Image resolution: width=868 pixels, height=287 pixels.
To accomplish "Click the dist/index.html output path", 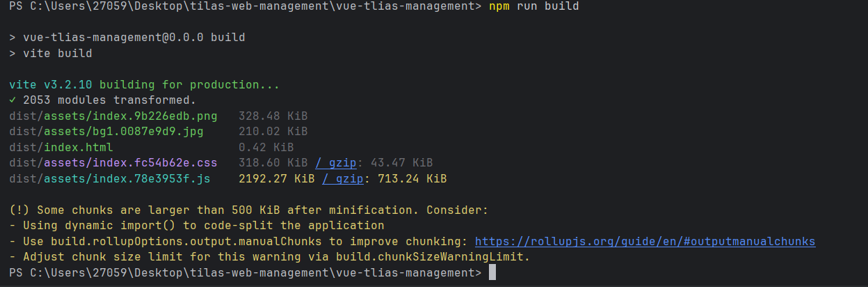I will [x=61, y=148].
